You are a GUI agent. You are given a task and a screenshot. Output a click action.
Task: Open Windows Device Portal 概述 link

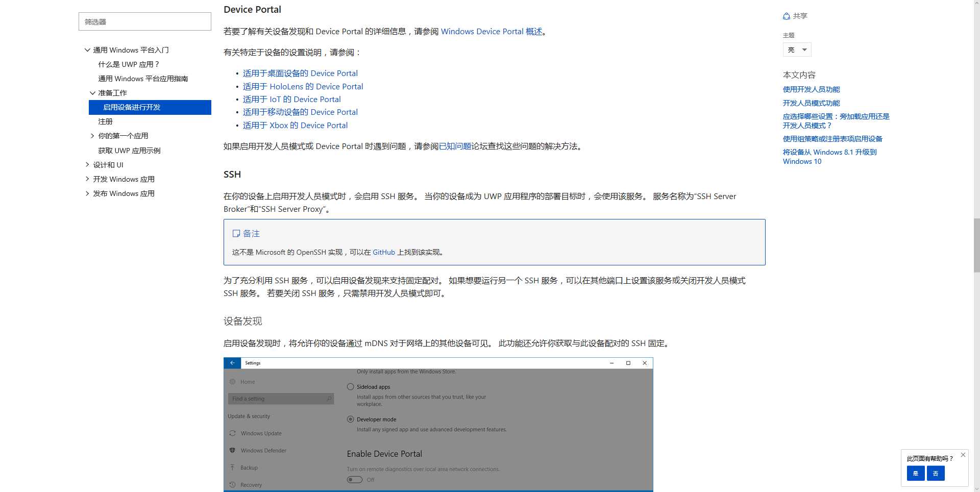click(492, 32)
